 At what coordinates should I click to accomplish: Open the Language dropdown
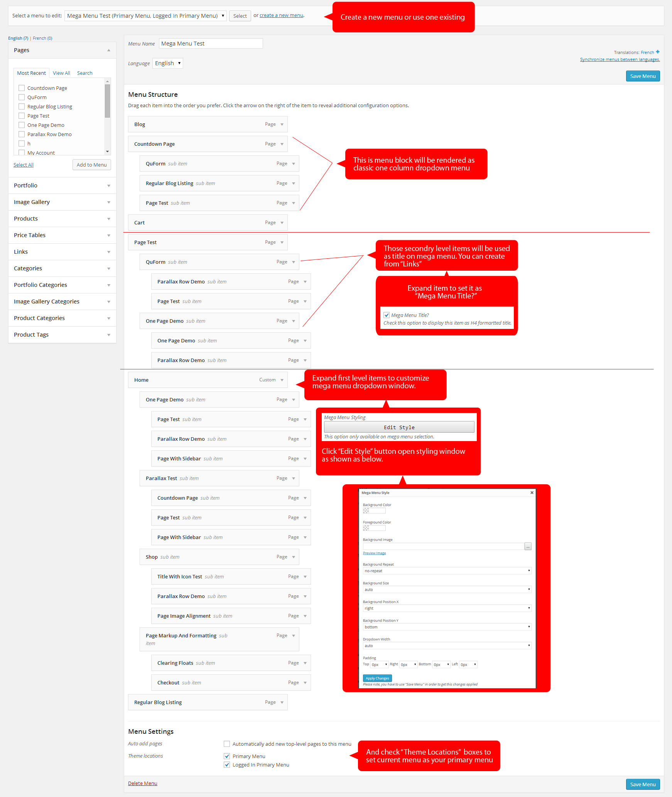point(168,63)
